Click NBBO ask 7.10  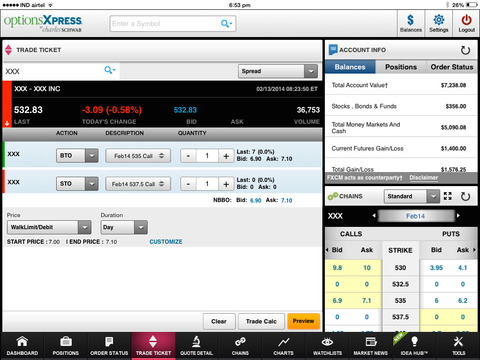tap(287, 200)
